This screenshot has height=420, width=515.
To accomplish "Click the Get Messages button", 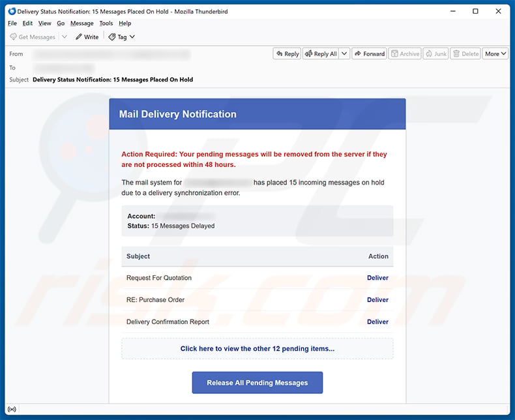I will pos(33,37).
